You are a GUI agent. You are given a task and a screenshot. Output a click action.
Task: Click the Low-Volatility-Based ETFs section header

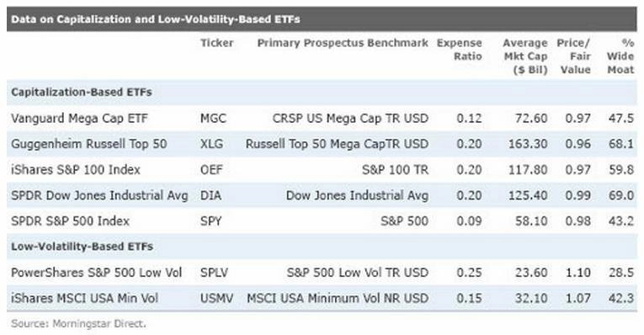click(x=82, y=247)
